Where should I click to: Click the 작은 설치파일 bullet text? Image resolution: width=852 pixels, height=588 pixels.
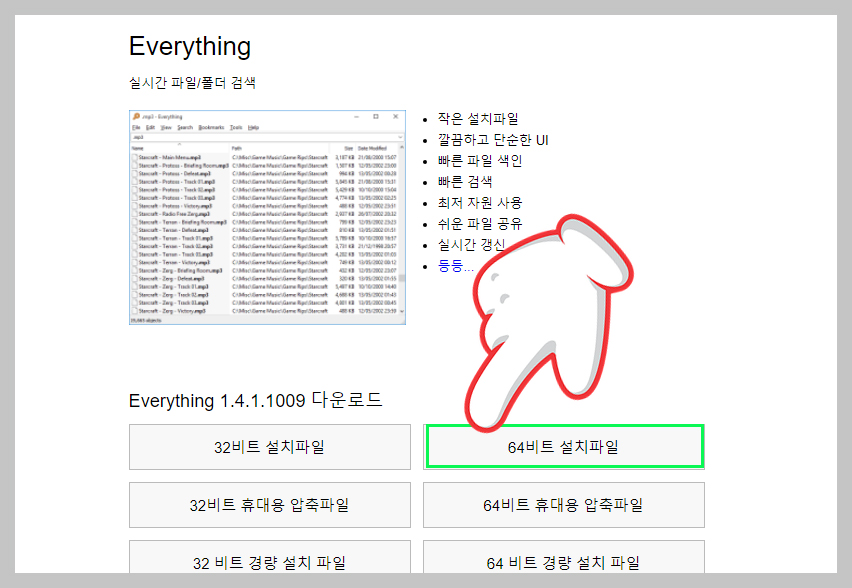(x=478, y=118)
